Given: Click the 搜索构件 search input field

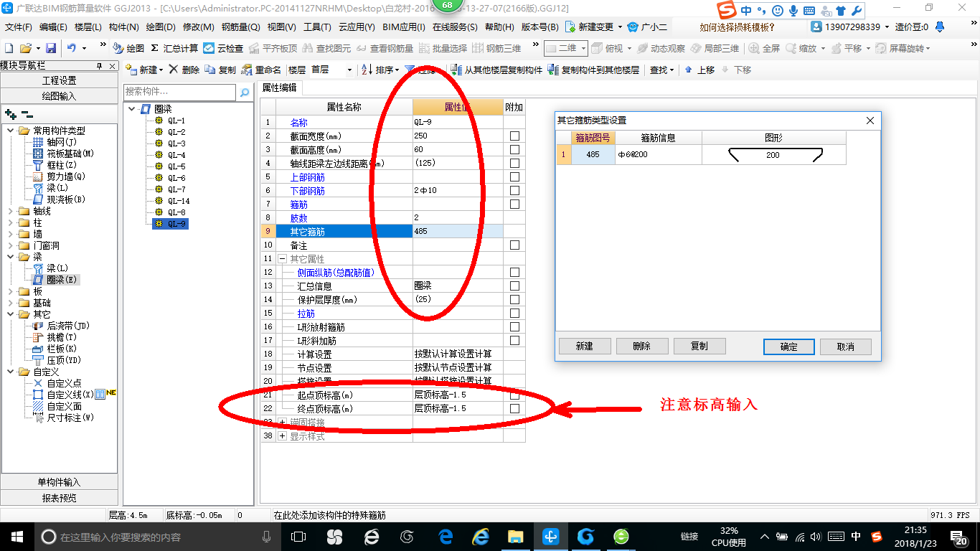Looking at the screenshot, I should [179, 93].
